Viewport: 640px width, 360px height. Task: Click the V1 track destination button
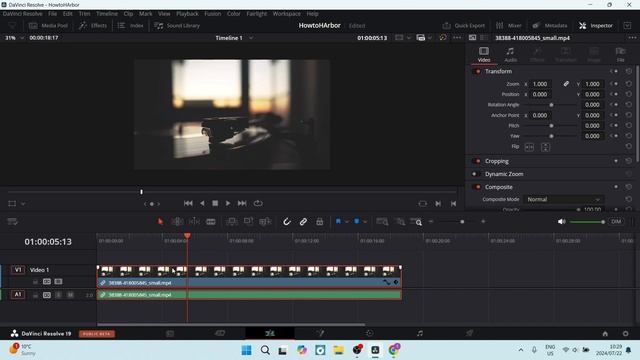pyautogui.click(x=18, y=270)
